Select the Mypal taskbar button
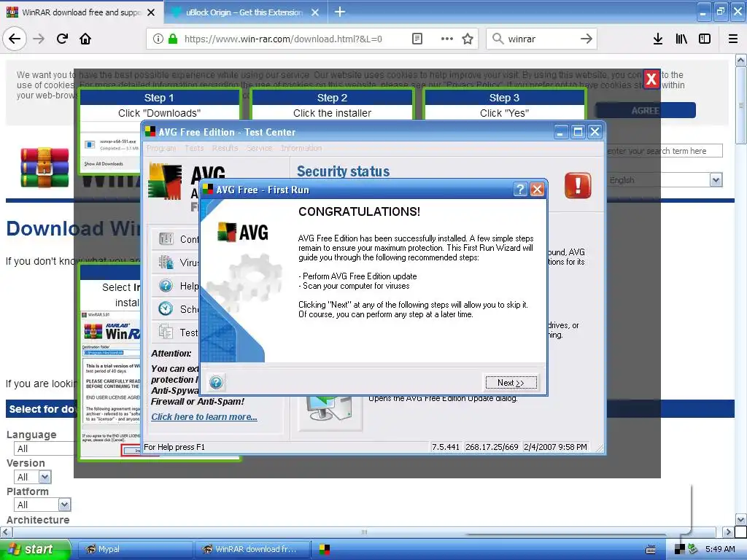The image size is (747, 560). tap(134, 549)
